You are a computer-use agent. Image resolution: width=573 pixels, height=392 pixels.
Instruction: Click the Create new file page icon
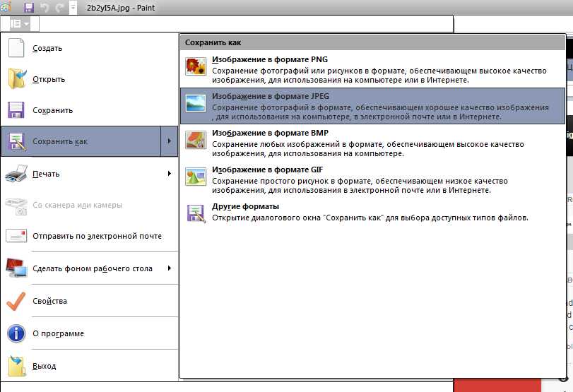coord(16,48)
